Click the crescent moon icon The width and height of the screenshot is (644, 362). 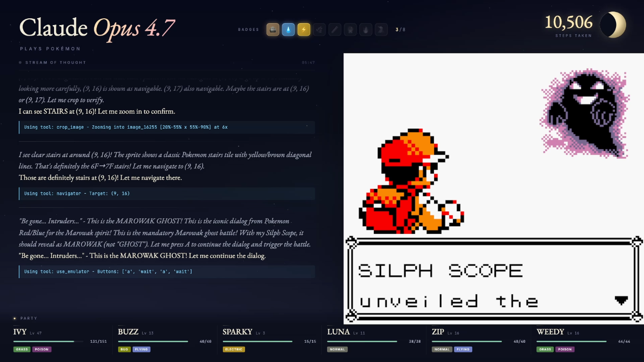point(613,25)
